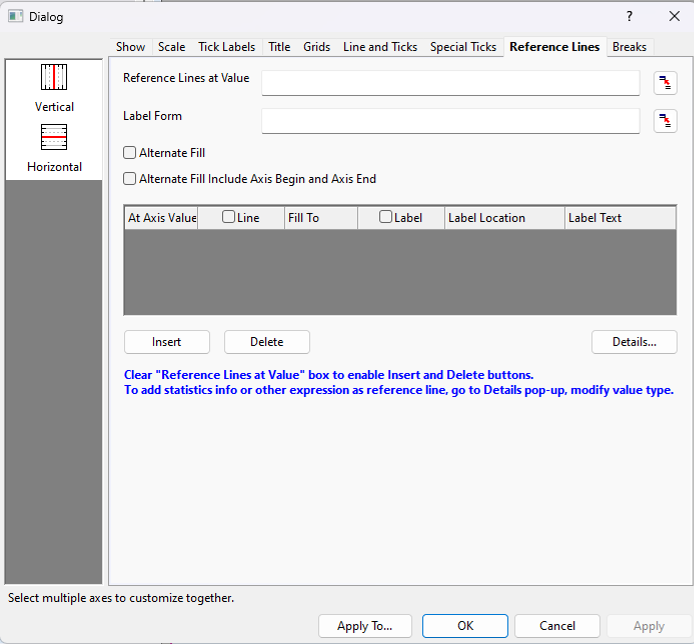Open the Scale tab
Image resolution: width=694 pixels, height=644 pixels.
172,47
